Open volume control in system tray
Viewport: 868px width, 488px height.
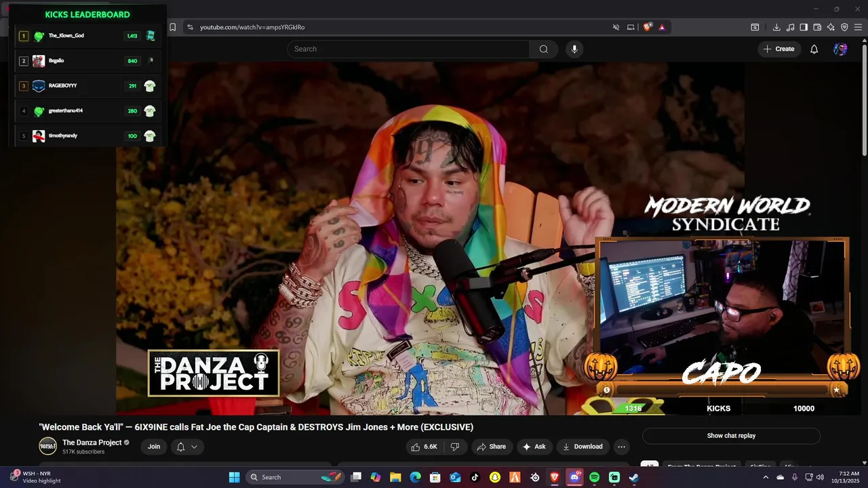pos(820,477)
